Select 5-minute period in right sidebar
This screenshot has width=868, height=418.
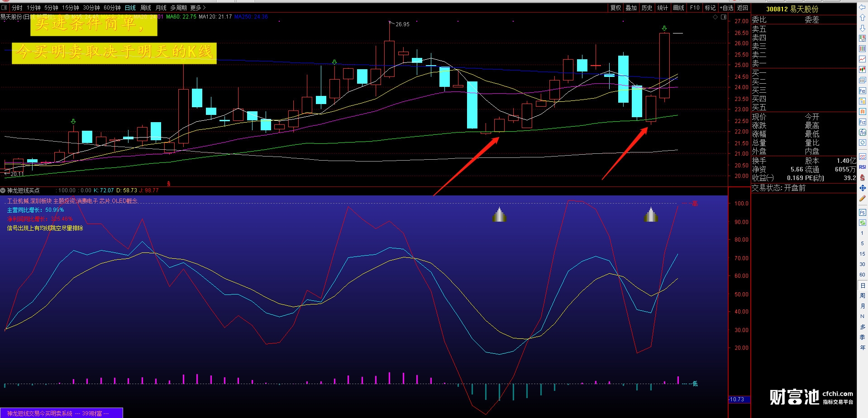[863, 243]
